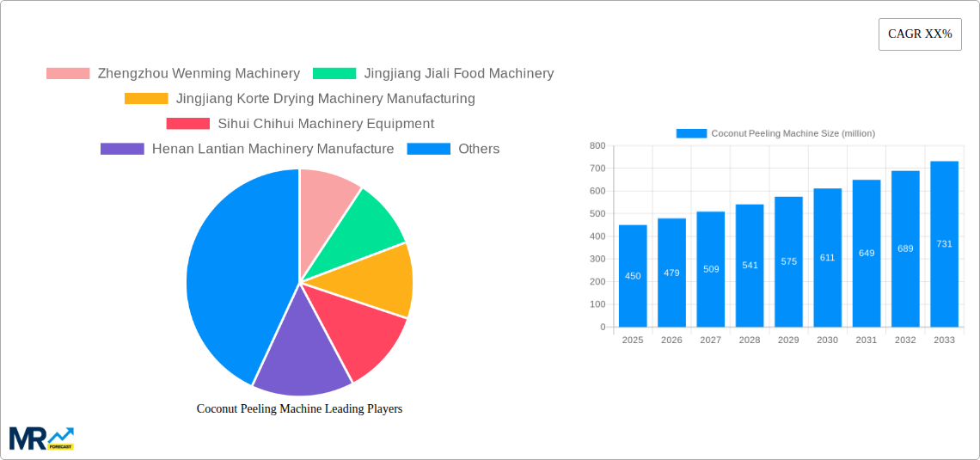
Task: Select the Jingjiang Jiali Food Machinery label
Action: click(459, 73)
